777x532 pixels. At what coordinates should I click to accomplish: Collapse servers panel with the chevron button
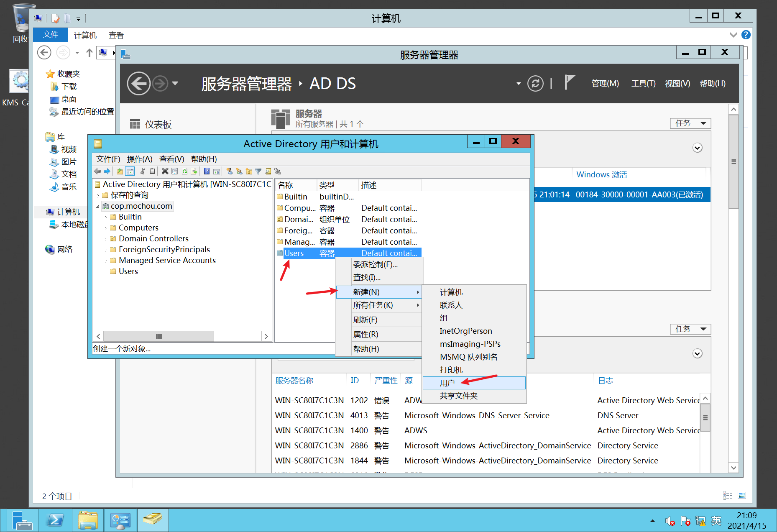click(x=697, y=148)
